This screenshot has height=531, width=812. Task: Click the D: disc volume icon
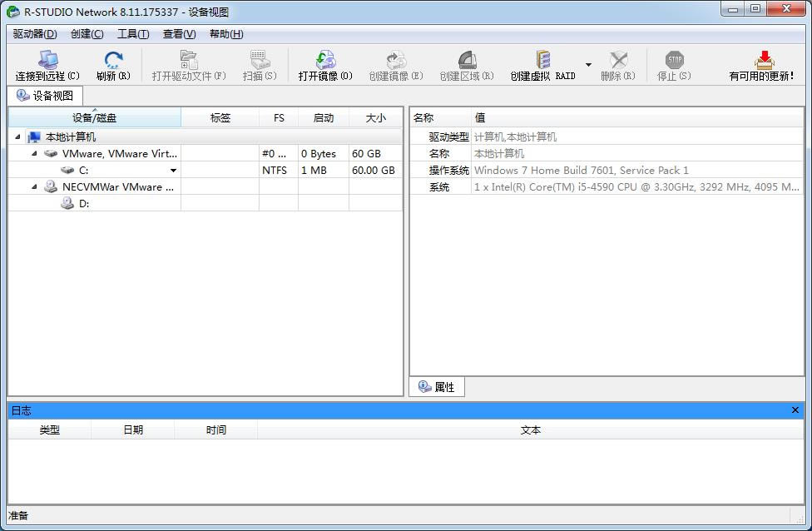pos(67,203)
